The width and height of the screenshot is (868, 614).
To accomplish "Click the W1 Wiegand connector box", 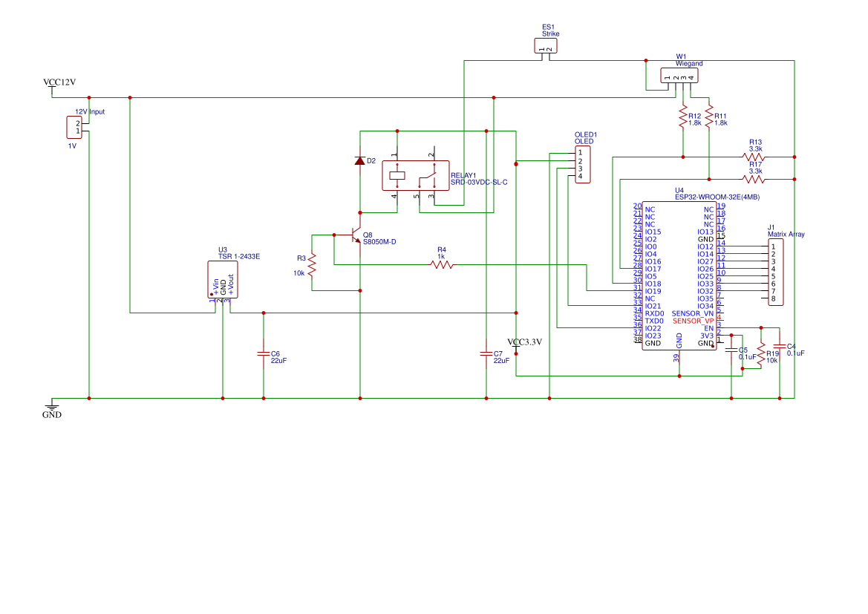I will (x=679, y=75).
